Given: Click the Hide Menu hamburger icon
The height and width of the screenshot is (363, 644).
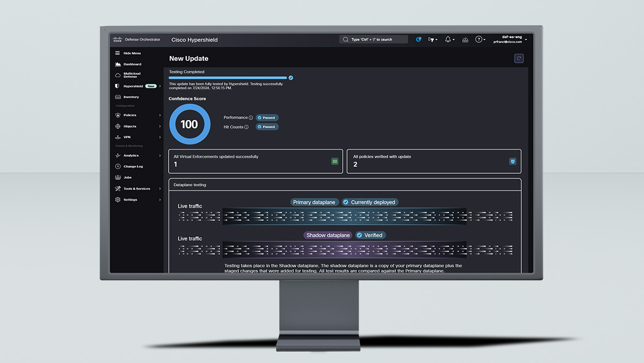Looking at the screenshot, I should click(117, 53).
